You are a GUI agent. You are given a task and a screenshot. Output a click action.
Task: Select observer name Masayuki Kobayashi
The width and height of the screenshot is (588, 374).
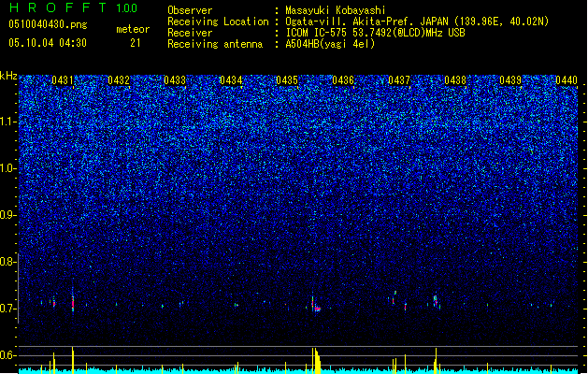(336, 10)
